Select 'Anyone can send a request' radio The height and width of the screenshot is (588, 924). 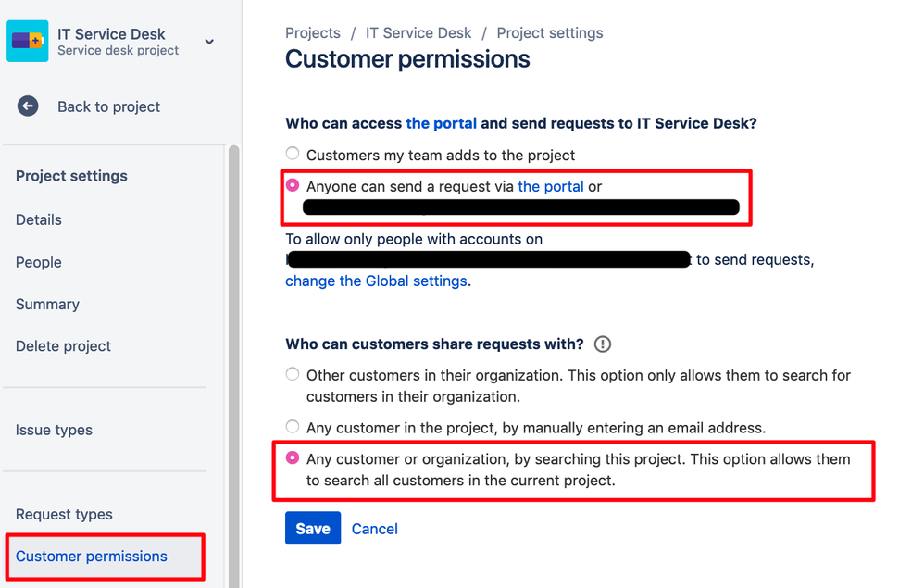(293, 185)
